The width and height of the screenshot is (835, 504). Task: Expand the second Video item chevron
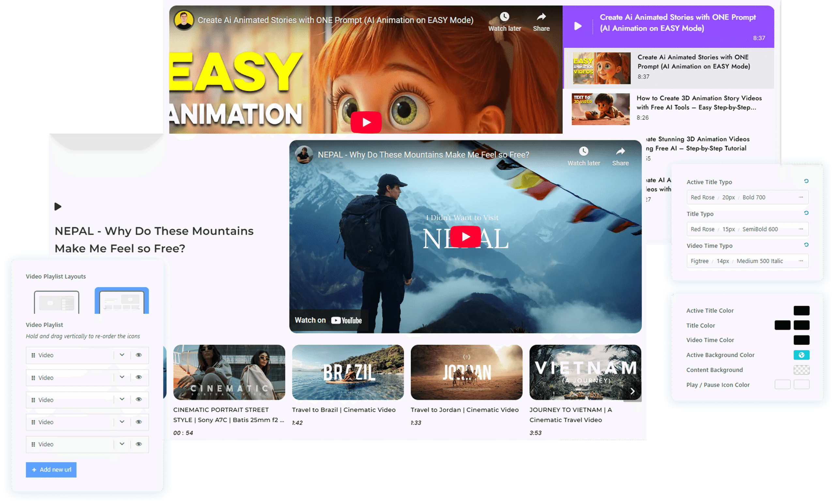coord(122,377)
